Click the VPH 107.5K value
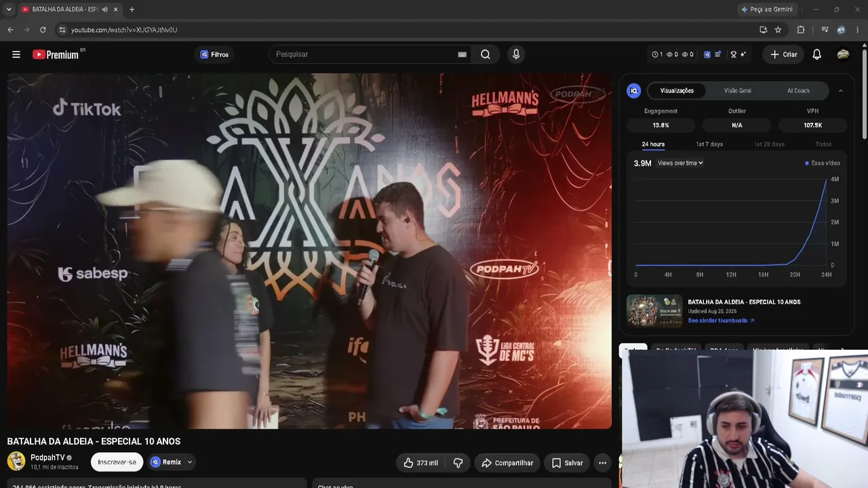The width and height of the screenshot is (868, 488). coord(813,125)
